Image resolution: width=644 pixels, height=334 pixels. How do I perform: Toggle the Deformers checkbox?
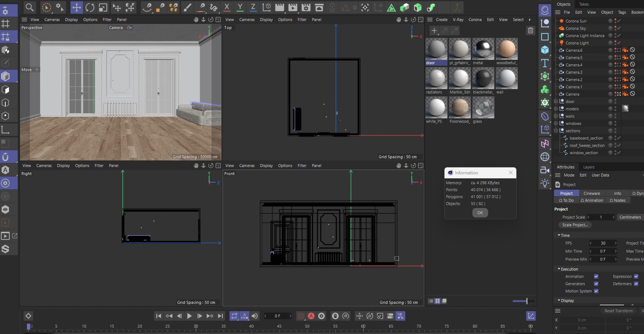(x=636, y=284)
